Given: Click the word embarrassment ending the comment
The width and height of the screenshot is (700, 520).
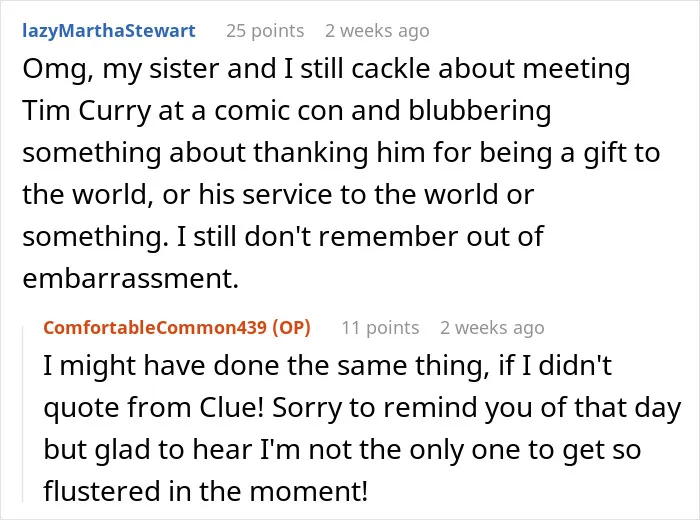Looking at the screenshot, I should pyautogui.click(x=131, y=278).
